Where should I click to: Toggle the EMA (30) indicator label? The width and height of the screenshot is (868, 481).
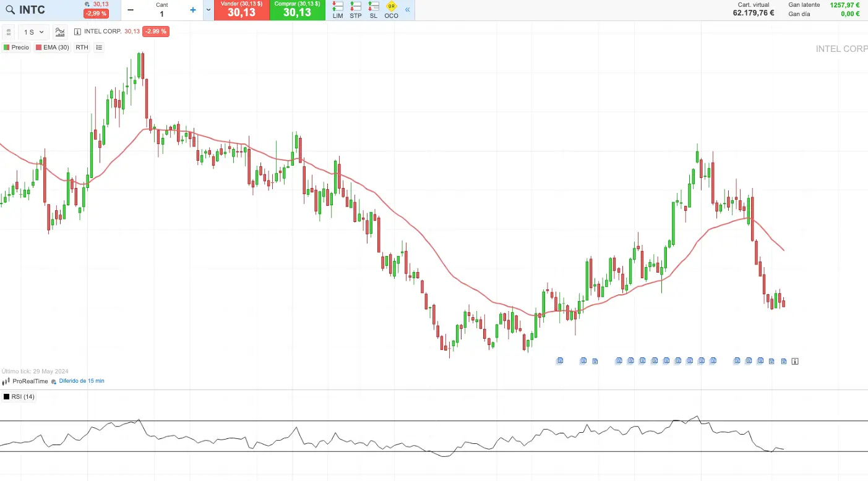point(53,48)
